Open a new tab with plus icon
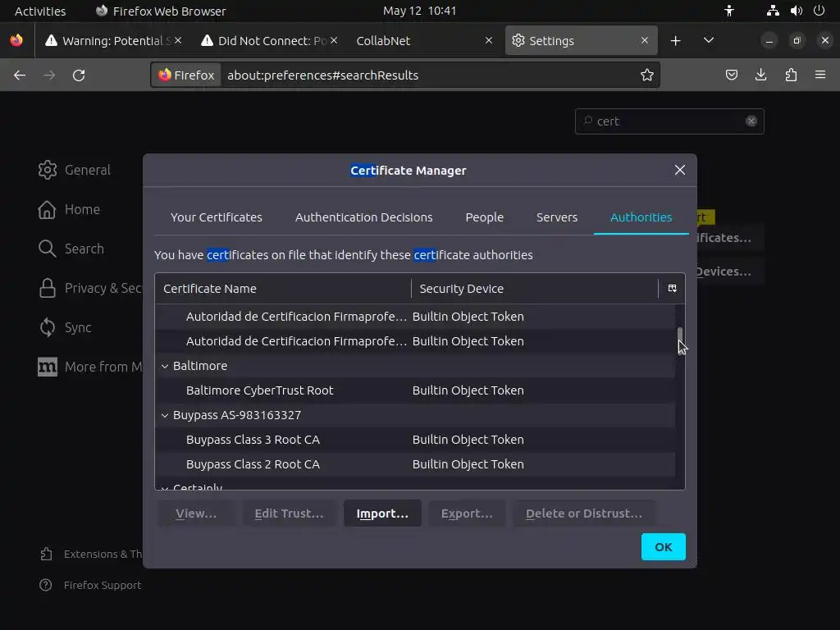The image size is (840, 630). (x=676, y=41)
